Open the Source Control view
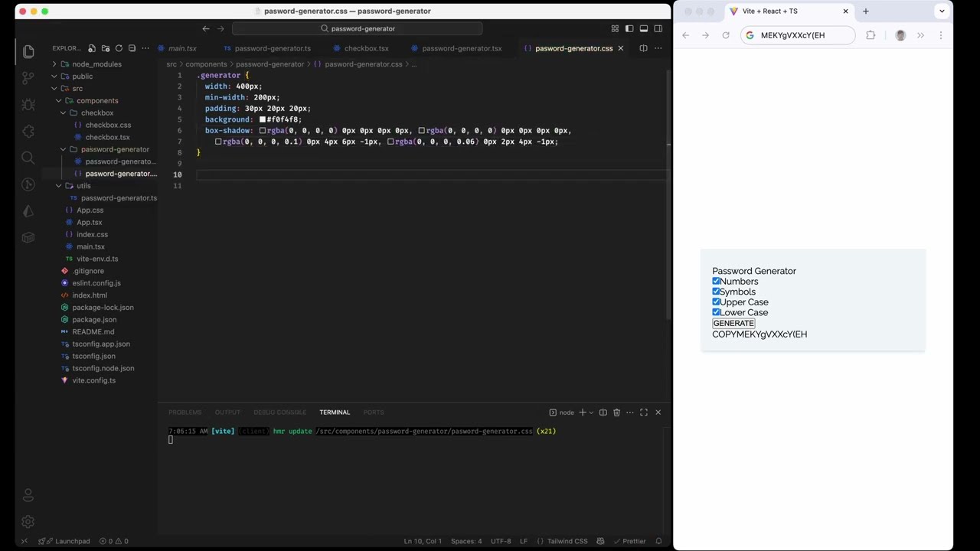 28,78
